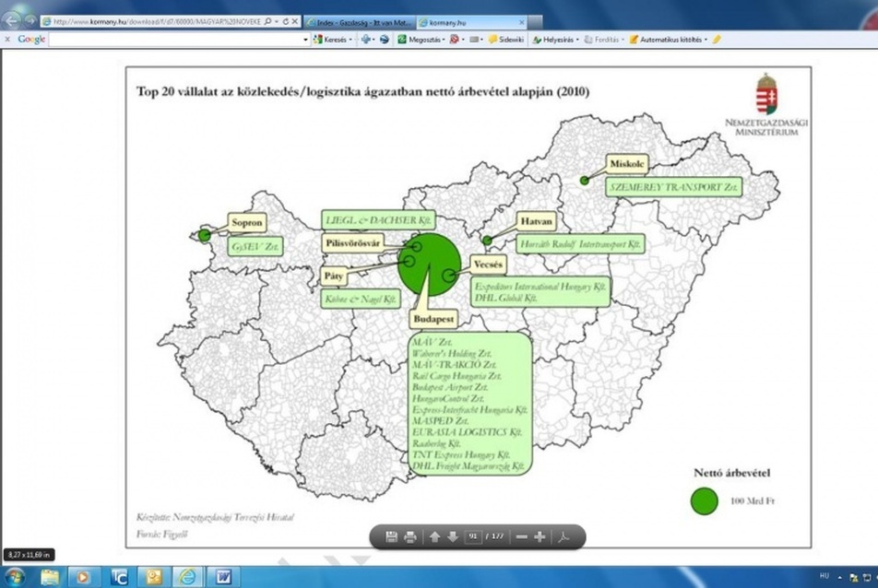Close the kormany.hu tab
Viewport: 878px width, 588px height.
point(522,22)
